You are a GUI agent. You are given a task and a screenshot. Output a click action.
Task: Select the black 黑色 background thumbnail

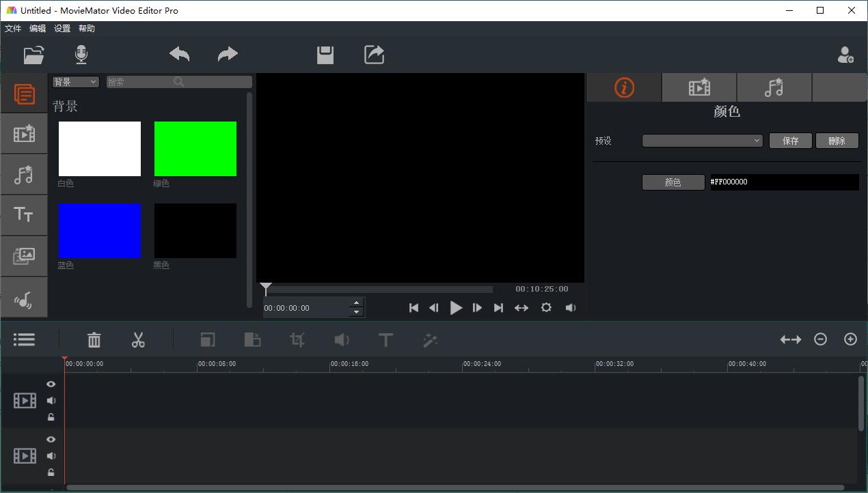tap(195, 231)
